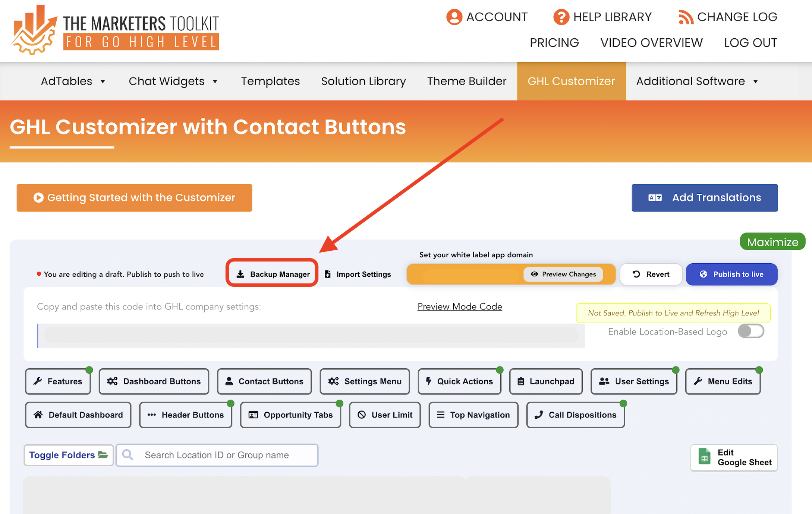812x514 pixels.
Task: Click the Not Saved yellow notice
Action: 673,313
